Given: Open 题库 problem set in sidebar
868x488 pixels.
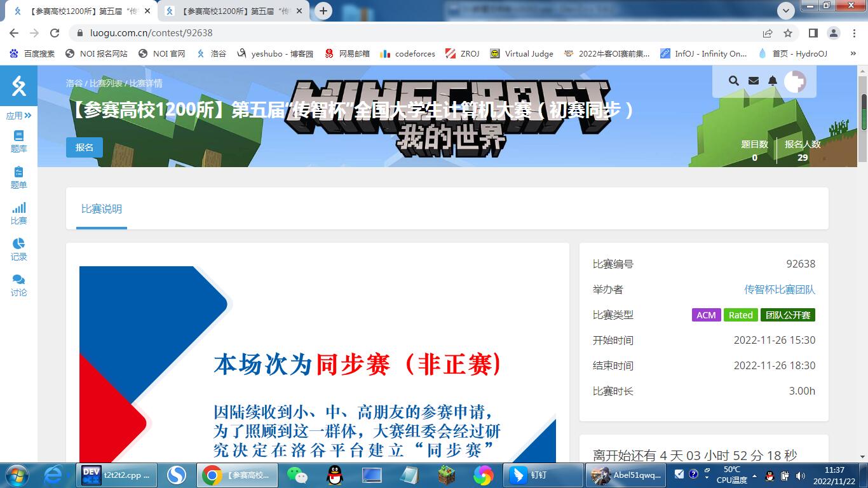Looking at the screenshot, I should coord(18,141).
